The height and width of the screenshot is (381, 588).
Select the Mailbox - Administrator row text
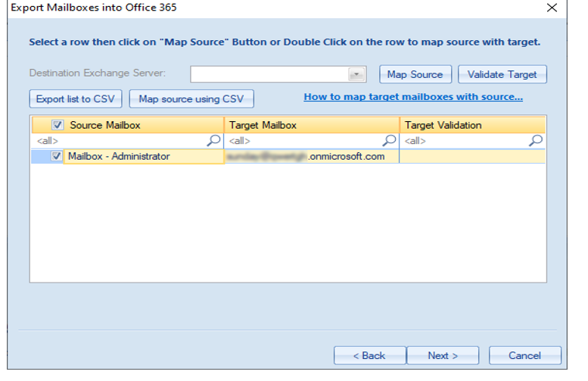coord(119,156)
